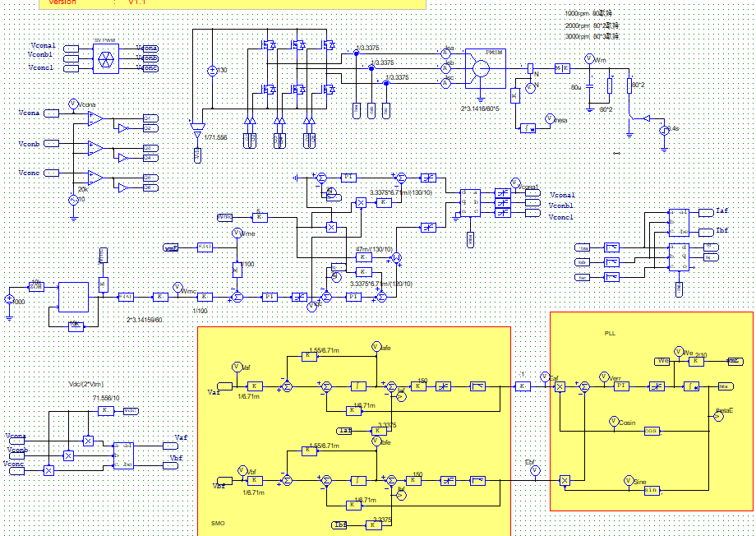Viewport: 756px width, 536px height.
Task: Click the NOT gate driving Q2
Action: point(123,128)
